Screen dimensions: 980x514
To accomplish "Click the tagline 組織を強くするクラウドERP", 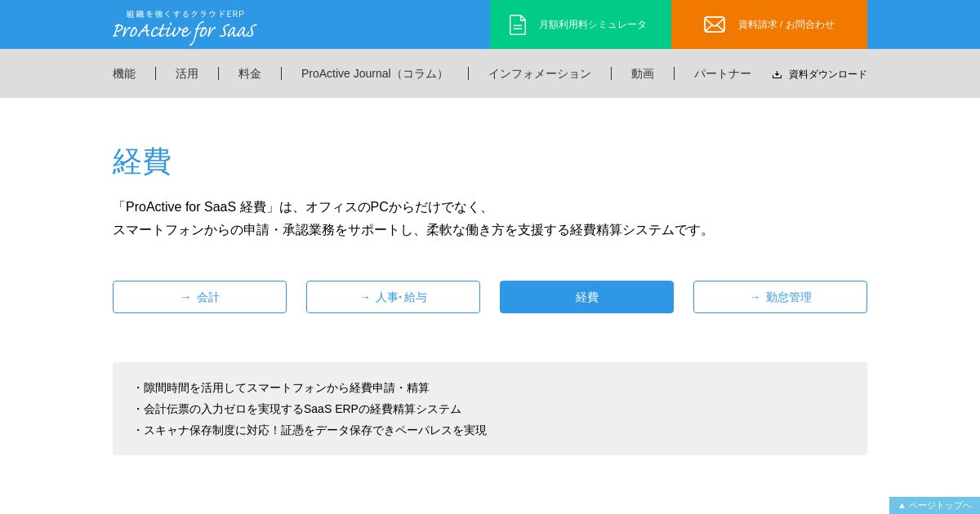I will point(185,14).
